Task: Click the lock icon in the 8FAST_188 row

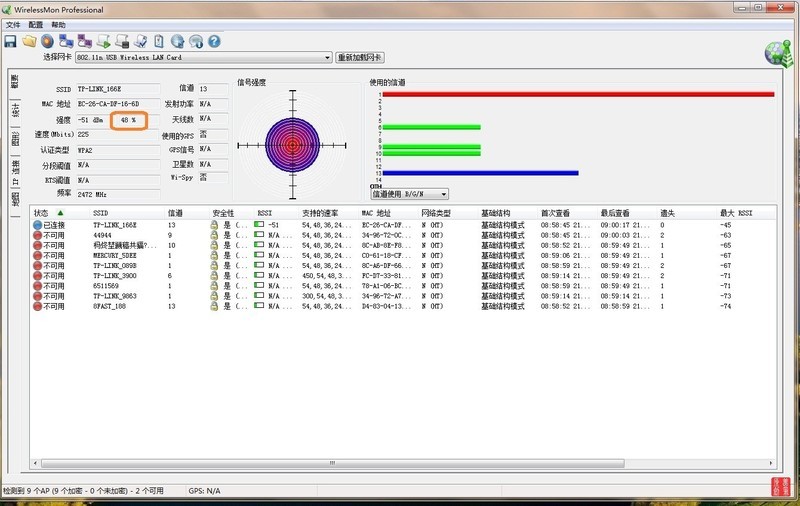Action: [214, 306]
